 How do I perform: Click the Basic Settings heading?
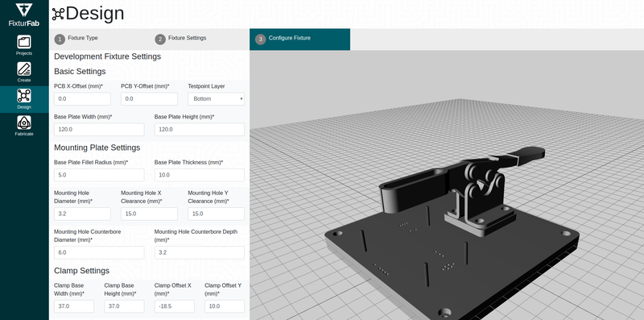pos(80,72)
